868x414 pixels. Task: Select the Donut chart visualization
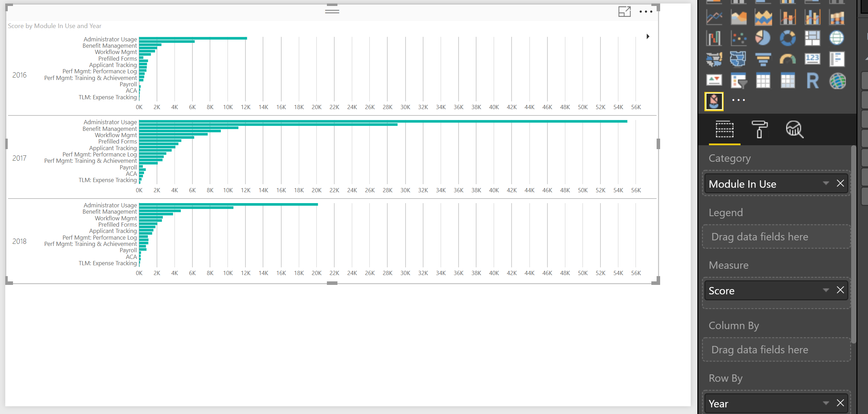[x=788, y=38]
